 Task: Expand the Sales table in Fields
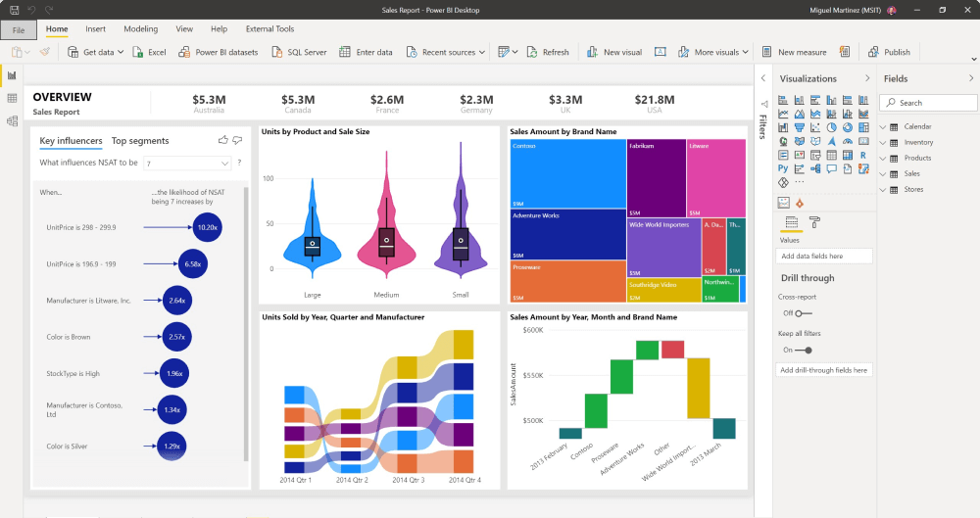click(883, 173)
